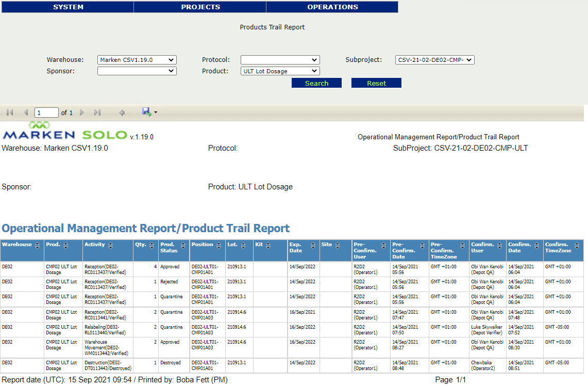Image resolution: width=588 pixels, height=387 pixels.
Task: Sort by Confirm. User column
Action: (x=499, y=246)
